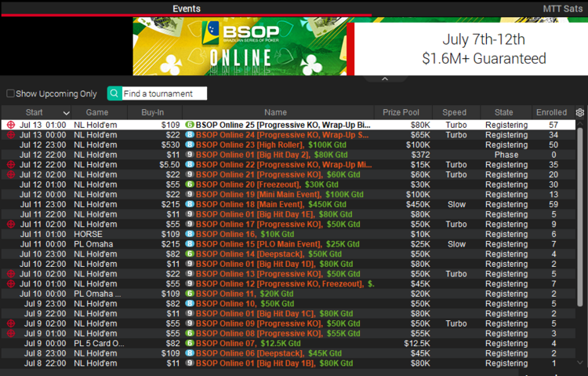Image resolution: width=588 pixels, height=376 pixels.
Task: Click the target icon on BSOP Online 24 row
Action: (x=11, y=135)
